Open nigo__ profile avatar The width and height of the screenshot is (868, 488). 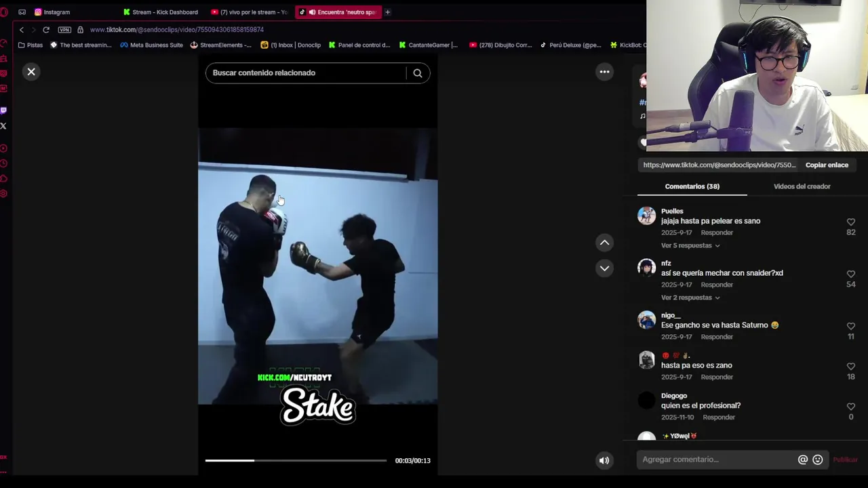647,320
